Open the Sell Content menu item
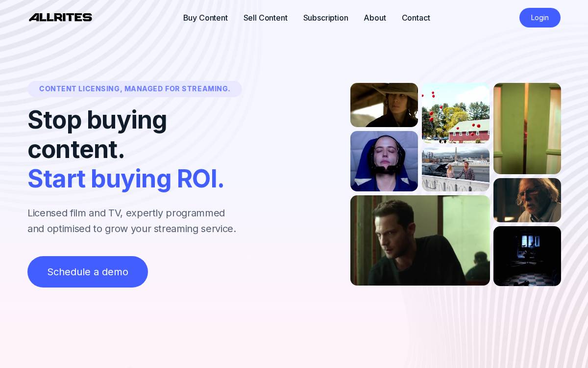The width and height of the screenshot is (588, 368). (x=266, y=18)
